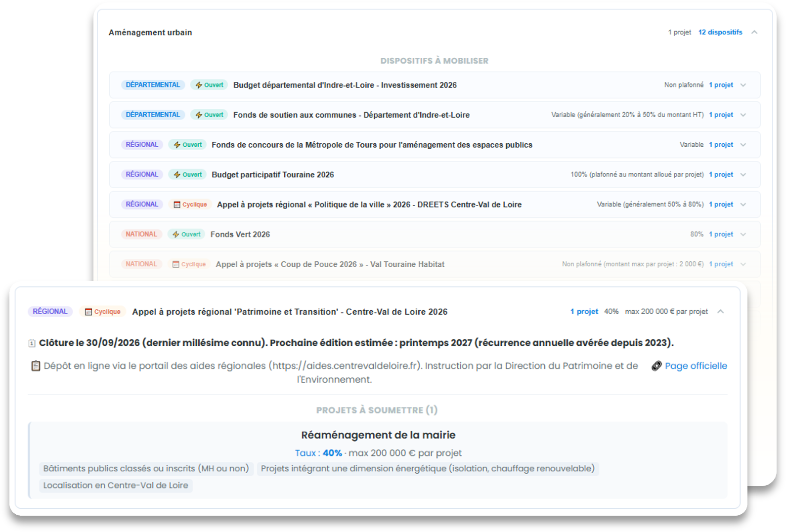Click 1 projet link on Fonds Vert row
786x532 pixels.
click(x=721, y=235)
